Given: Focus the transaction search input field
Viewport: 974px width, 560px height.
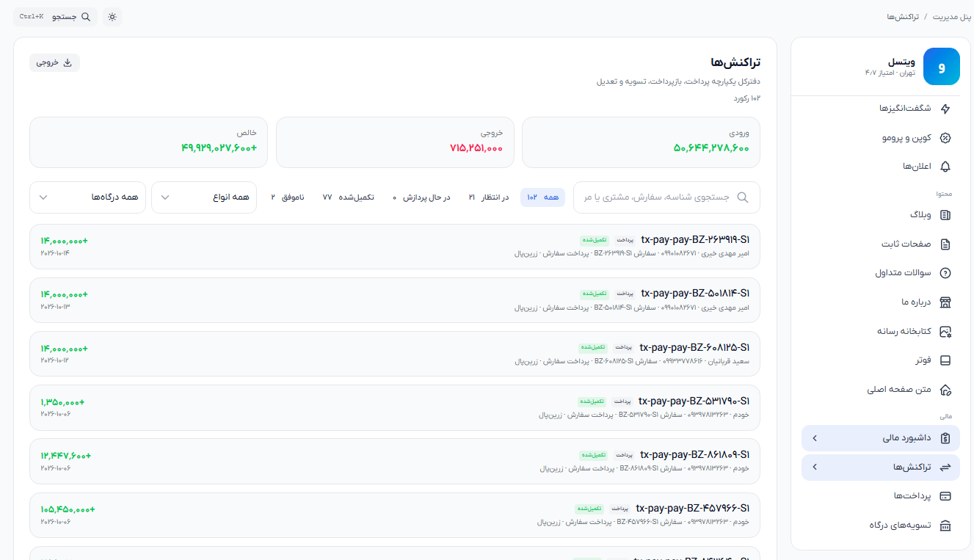Looking at the screenshot, I should point(666,197).
